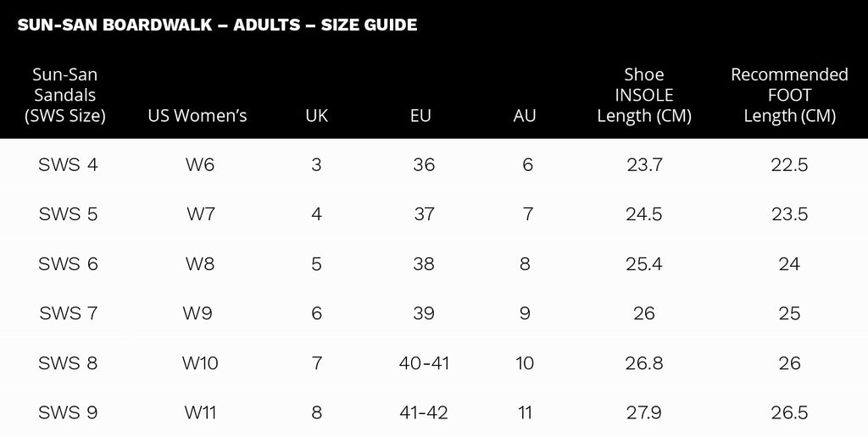Click the 23.7 insole length value
The image size is (868, 437).
pos(644,165)
